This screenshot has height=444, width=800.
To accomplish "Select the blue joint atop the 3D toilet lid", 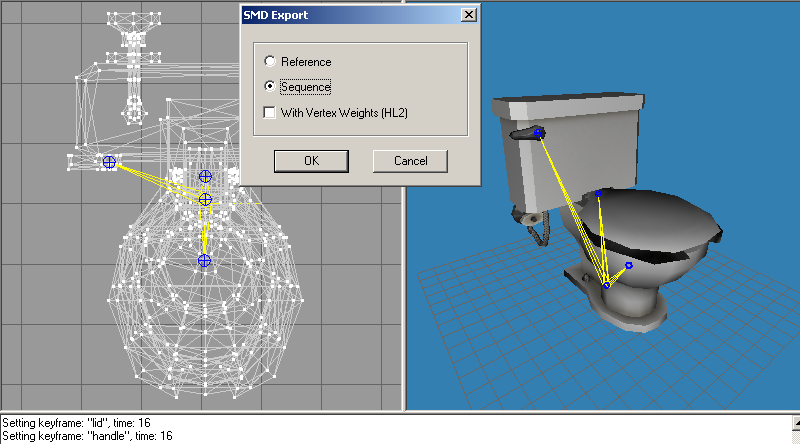I will tap(598, 193).
